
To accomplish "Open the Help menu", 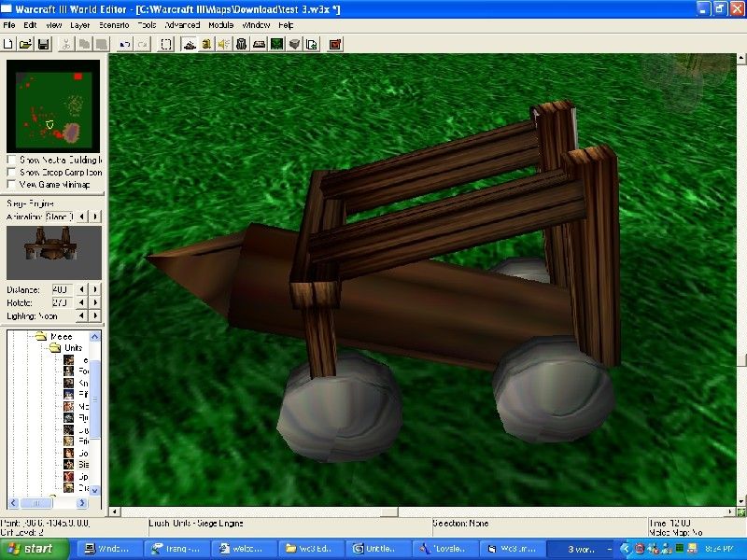I will (286, 25).
